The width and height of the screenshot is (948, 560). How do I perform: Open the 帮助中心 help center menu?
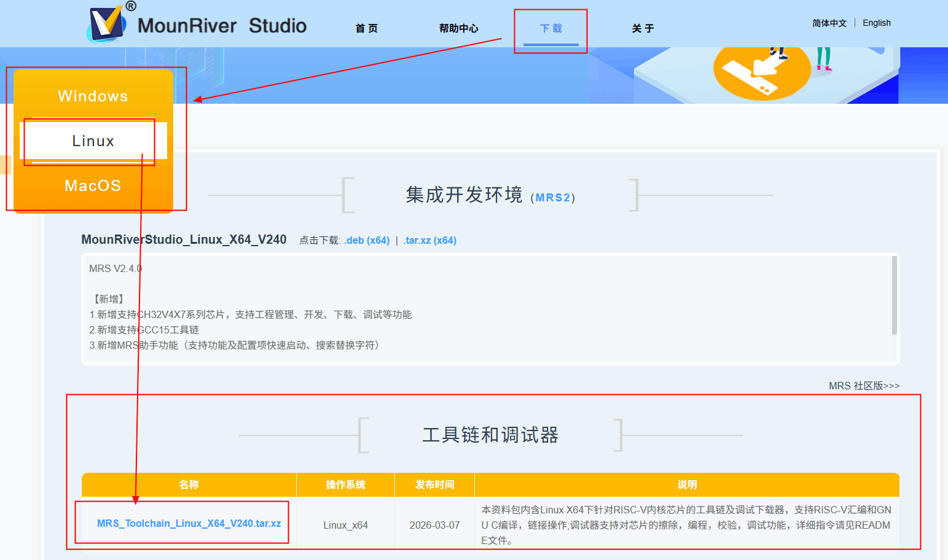458,28
